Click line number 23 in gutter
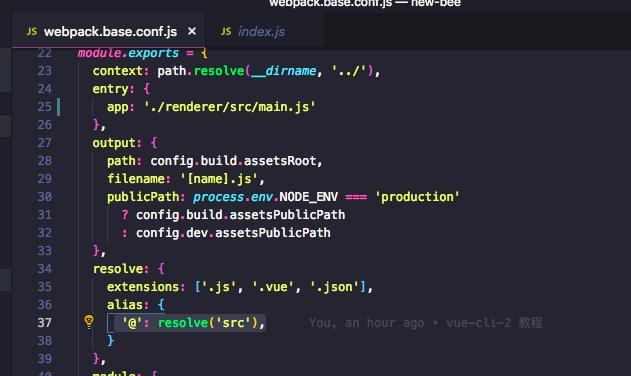 (x=45, y=71)
